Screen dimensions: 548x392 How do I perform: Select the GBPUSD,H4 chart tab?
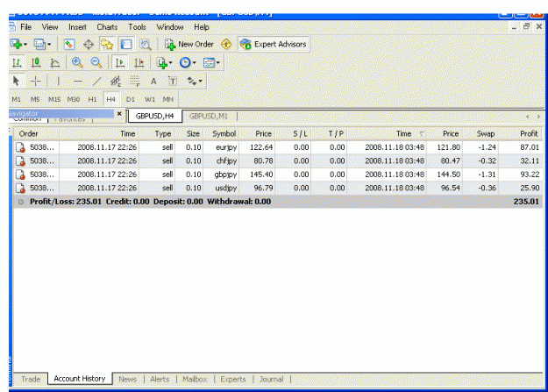[x=155, y=116]
